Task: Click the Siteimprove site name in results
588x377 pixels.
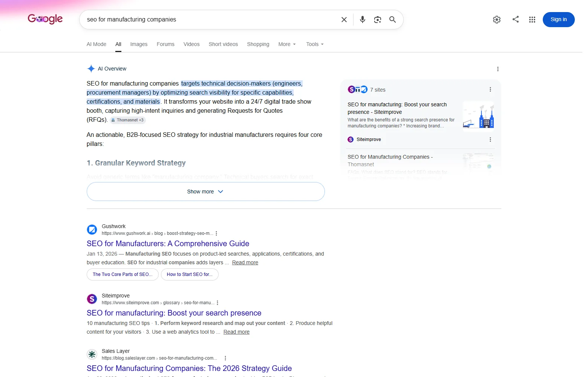Action: click(116, 296)
